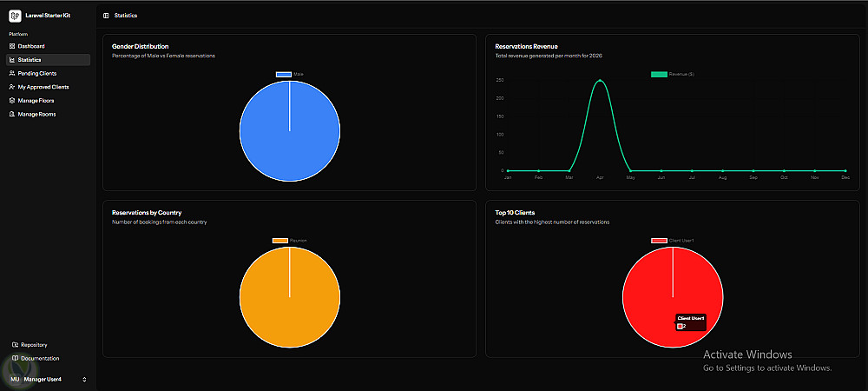Click 'Clients with the highest number' subtitle
The width and height of the screenshot is (868, 391).
[x=552, y=222]
